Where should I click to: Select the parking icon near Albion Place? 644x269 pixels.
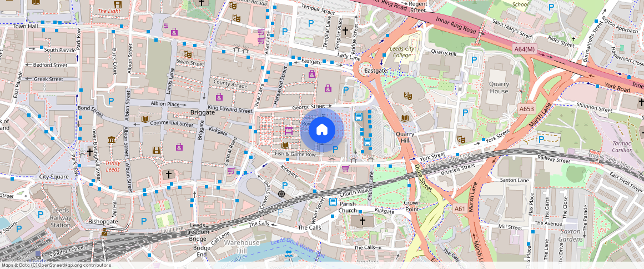[112, 101]
